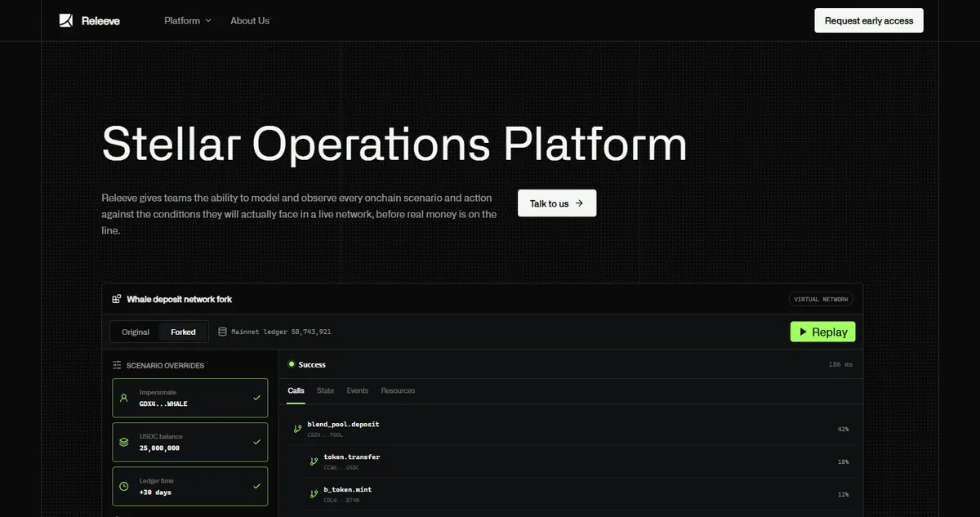Select the Events tab
This screenshot has height=517, width=980.
[358, 390]
